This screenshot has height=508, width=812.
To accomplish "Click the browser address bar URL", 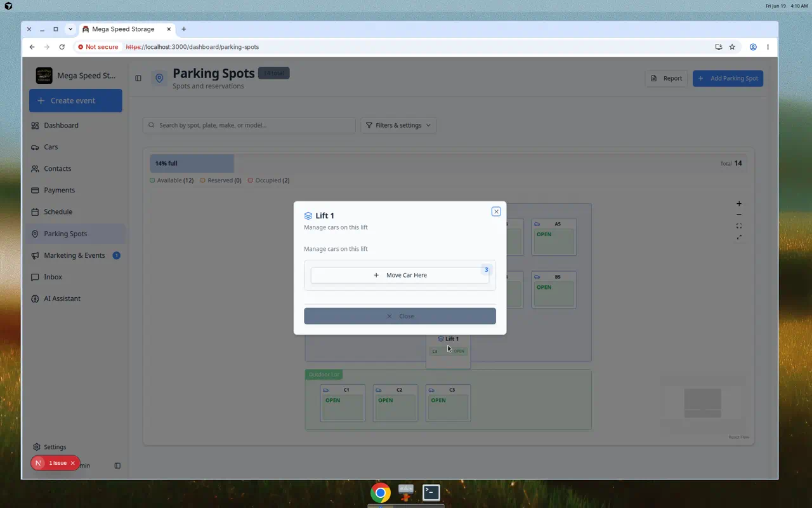I will (x=192, y=47).
